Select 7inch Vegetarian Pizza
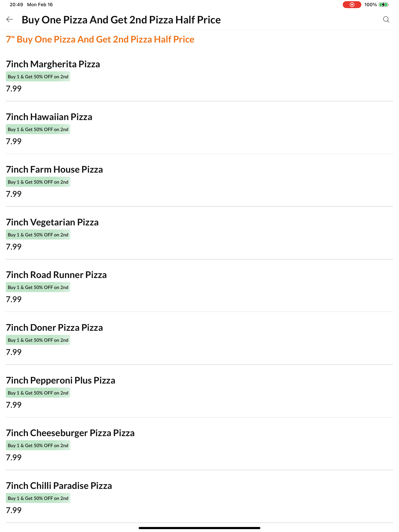Screen dimensions: 399x532 tap(199, 234)
